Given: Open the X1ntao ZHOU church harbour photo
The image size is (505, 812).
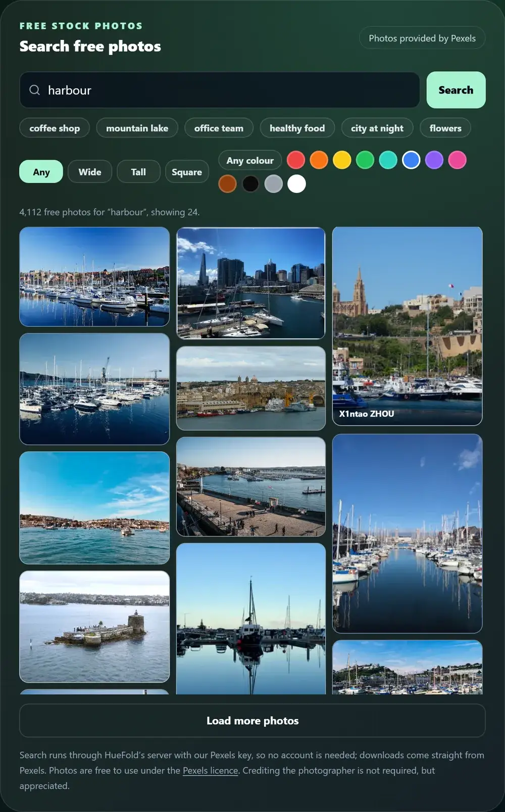Looking at the screenshot, I should [408, 326].
